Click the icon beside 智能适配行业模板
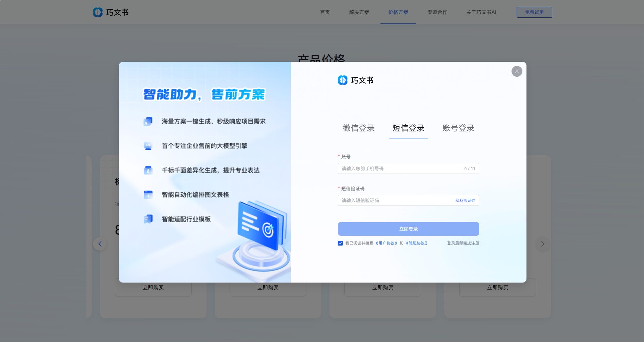The image size is (644, 342). pos(147,219)
